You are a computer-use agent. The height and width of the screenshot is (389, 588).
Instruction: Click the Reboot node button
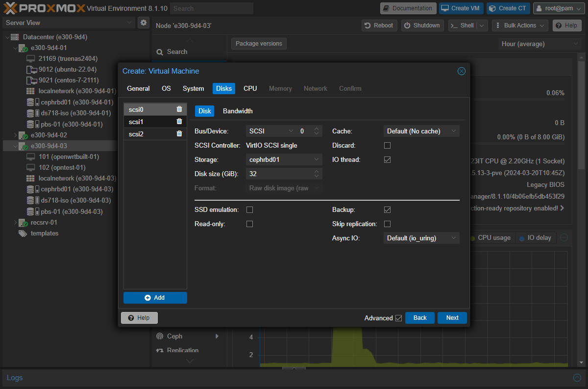click(380, 26)
